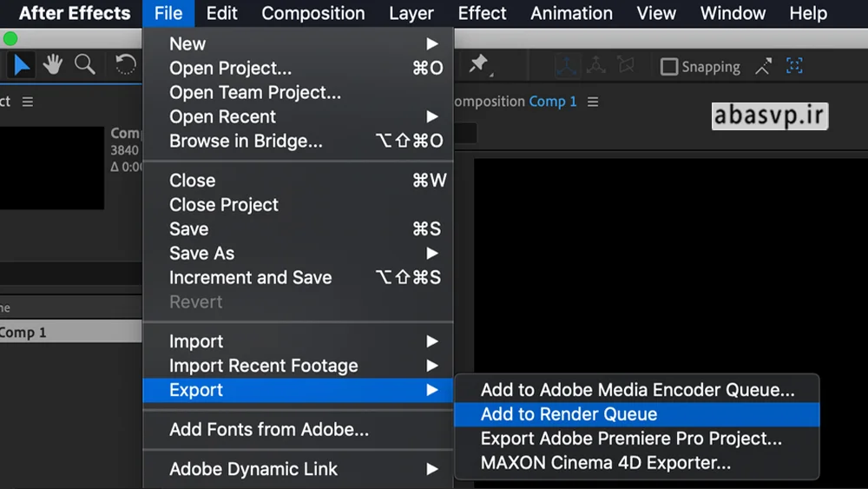Open the Composition panel menu icon
This screenshot has width=868, height=489.
(593, 102)
